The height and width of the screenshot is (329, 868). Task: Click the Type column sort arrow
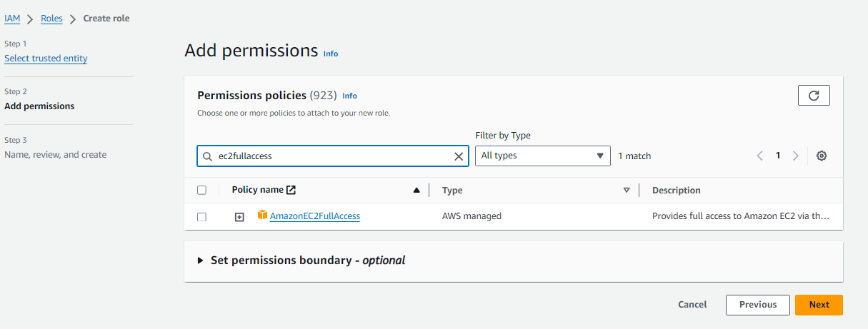[627, 190]
